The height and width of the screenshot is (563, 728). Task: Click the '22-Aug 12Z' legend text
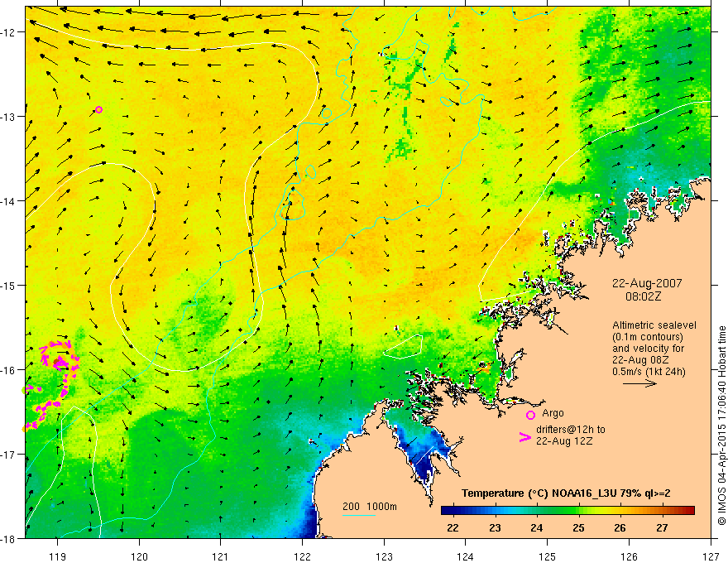point(564,440)
